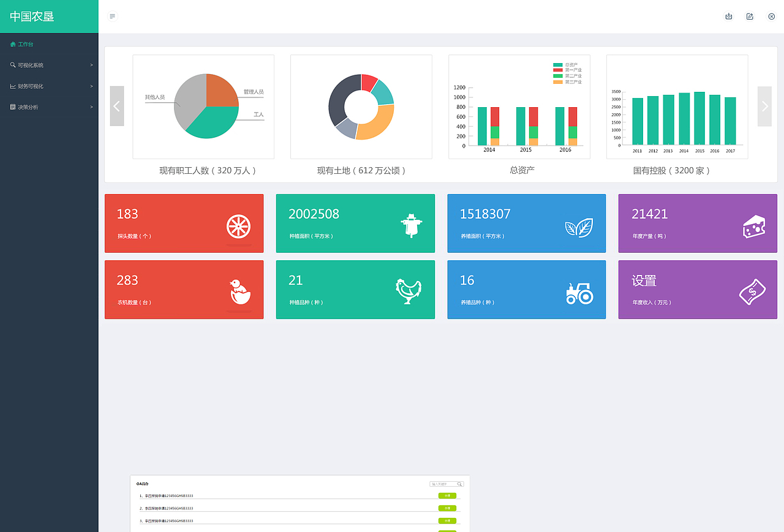This screenshot has width=784, height=532.
Task: Click the tractor icon on 养殖品种 card
Action: click(x=579, y=294)
